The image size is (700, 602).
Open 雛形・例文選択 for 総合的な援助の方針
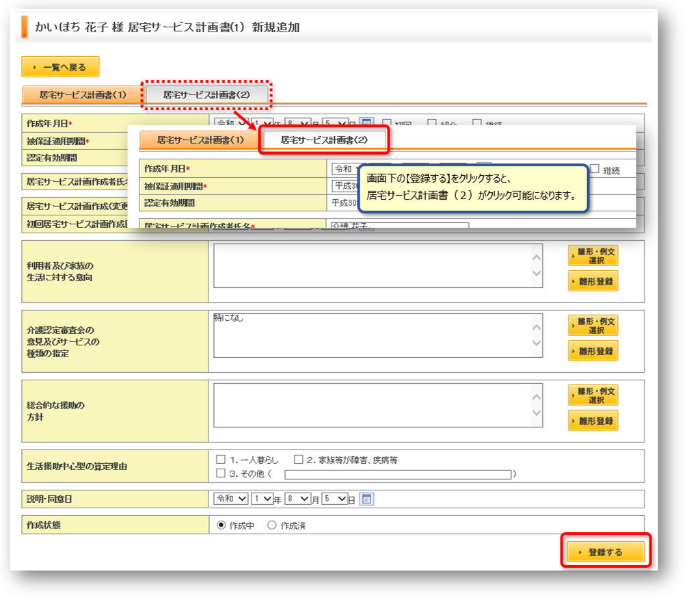(x=593, y=395)
